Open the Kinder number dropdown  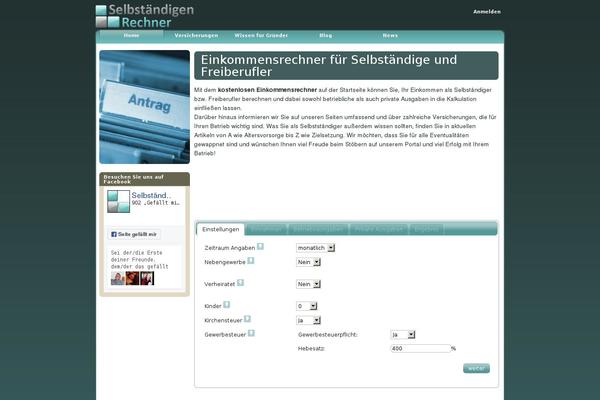click(307, 306)
